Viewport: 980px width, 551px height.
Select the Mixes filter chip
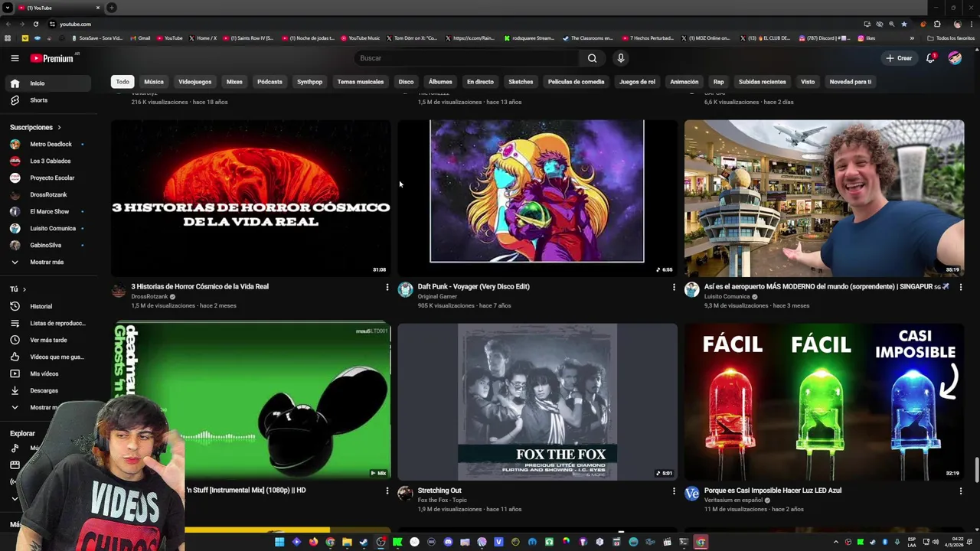[x=234, y=82]
